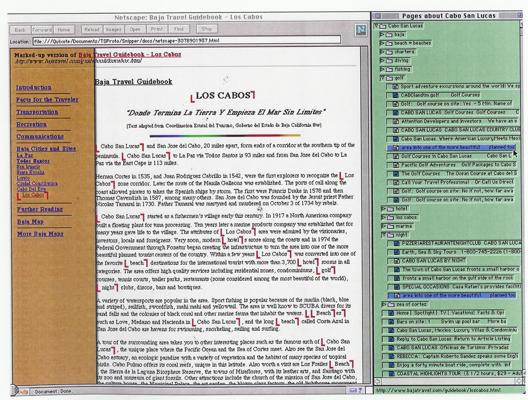Screen dimensions: 528x400
Task: Expand the baja folder in tree
Action: [x=382, y=35]
